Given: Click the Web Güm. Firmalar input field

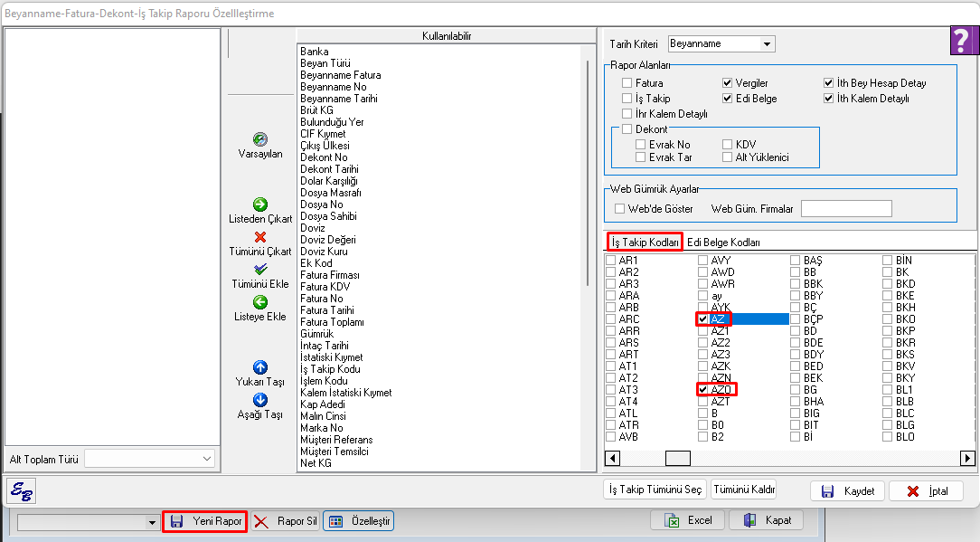Looking at the screenshot, I should point(846,209).
